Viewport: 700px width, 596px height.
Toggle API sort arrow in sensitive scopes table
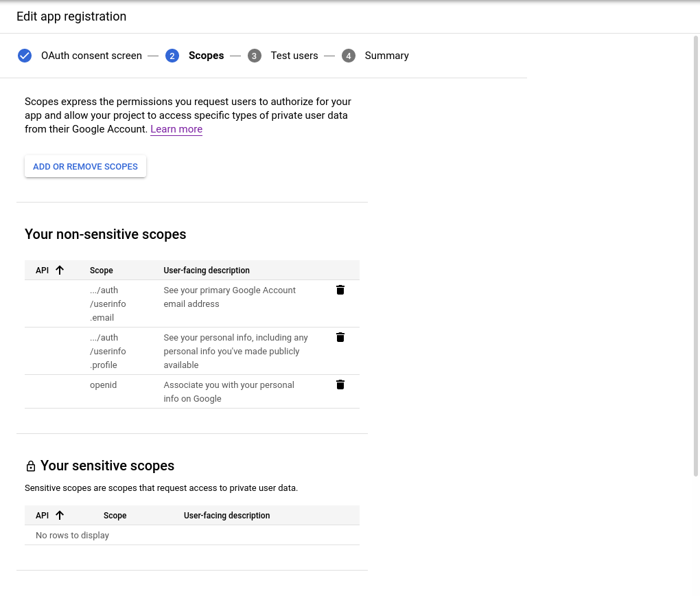[60, 516]
